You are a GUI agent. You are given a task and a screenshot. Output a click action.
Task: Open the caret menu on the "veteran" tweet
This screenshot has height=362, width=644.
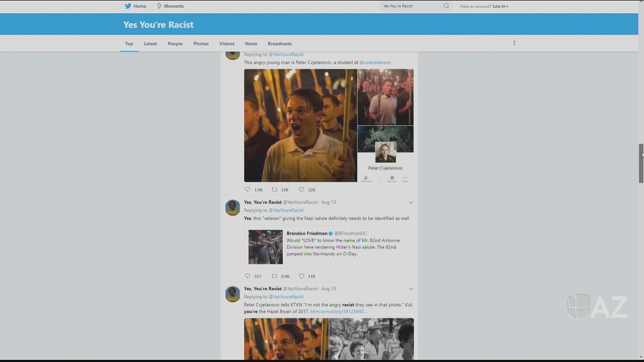[x=411, y=203]
